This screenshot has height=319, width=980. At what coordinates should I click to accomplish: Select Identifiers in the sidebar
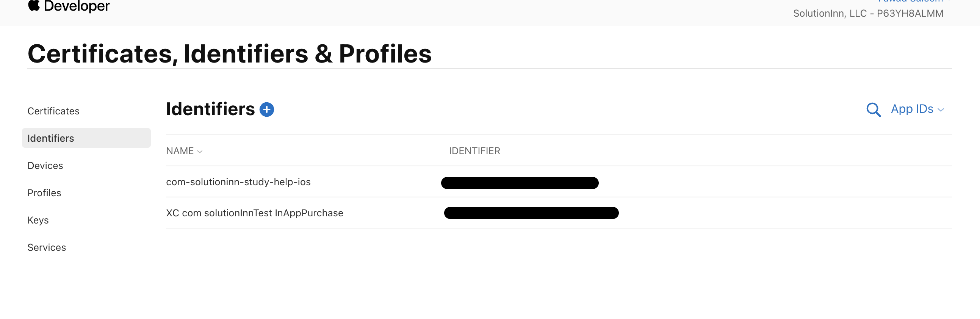tap(51, 138)
